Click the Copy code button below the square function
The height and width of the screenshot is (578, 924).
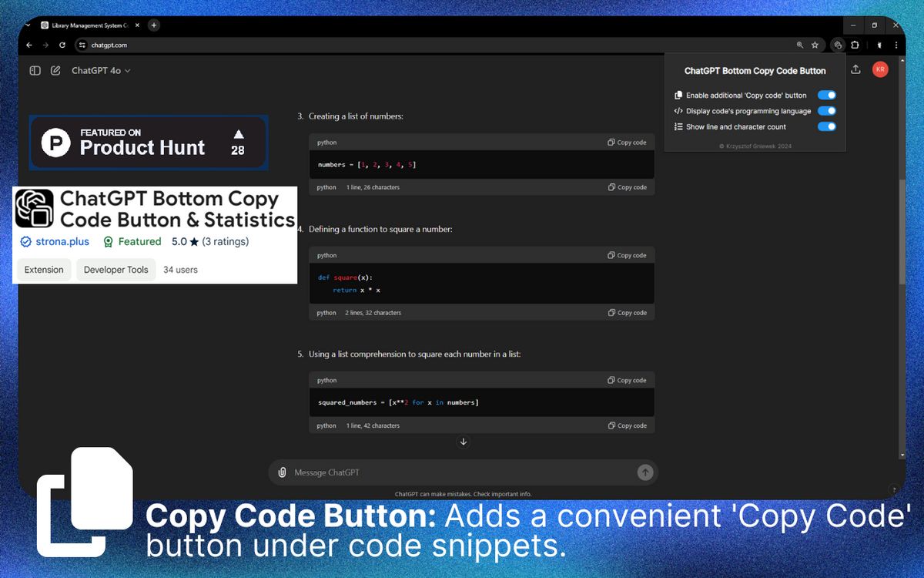628,312
